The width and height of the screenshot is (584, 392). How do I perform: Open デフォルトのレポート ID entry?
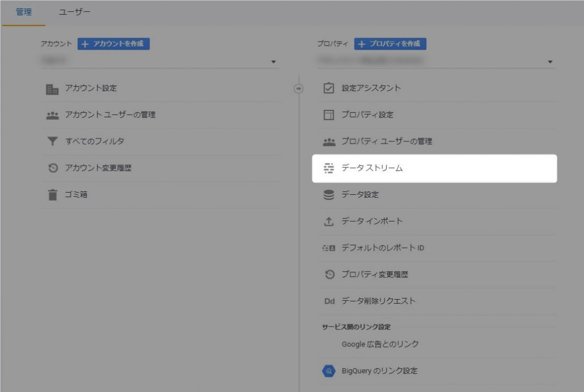click(x=382, y=248)
